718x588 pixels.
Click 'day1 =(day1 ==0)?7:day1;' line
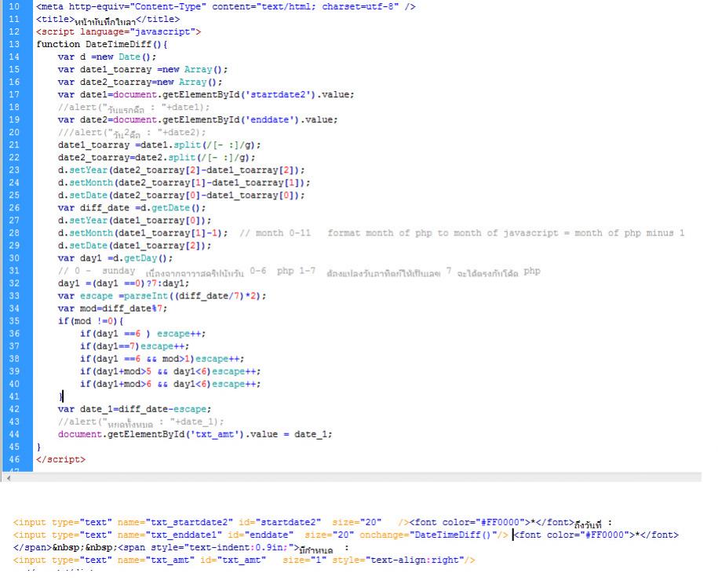click(x=123, y=283)
